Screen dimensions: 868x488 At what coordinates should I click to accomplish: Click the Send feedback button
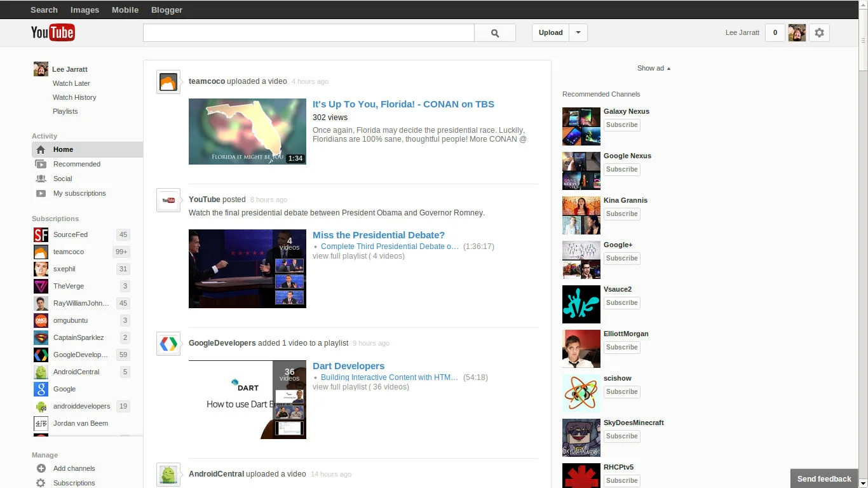click(x=824, y=478)
